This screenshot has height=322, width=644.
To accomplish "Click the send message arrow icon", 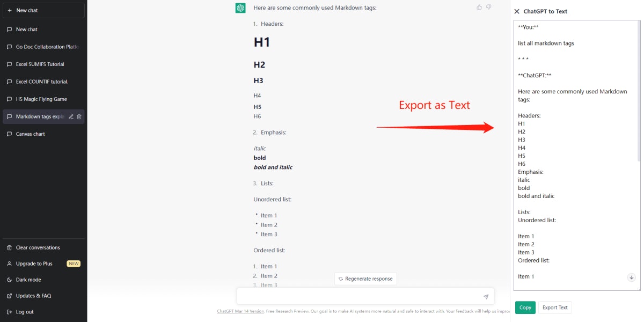I will (x=486, y=297).
